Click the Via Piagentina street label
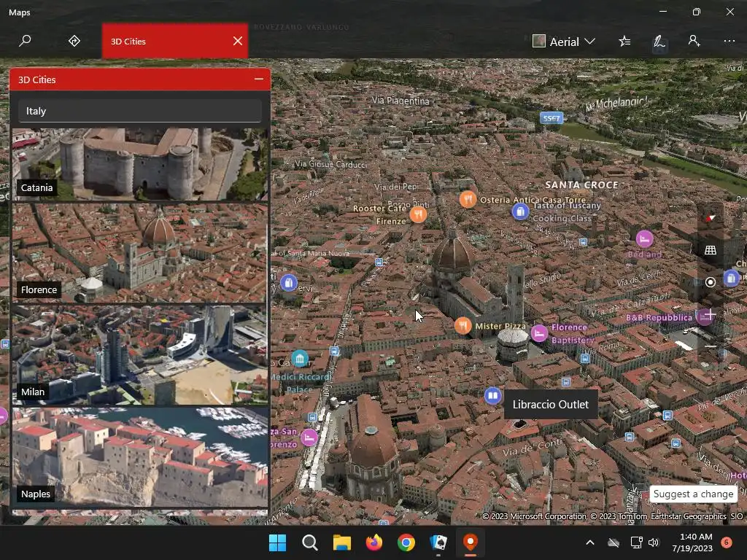 [400, 101]
